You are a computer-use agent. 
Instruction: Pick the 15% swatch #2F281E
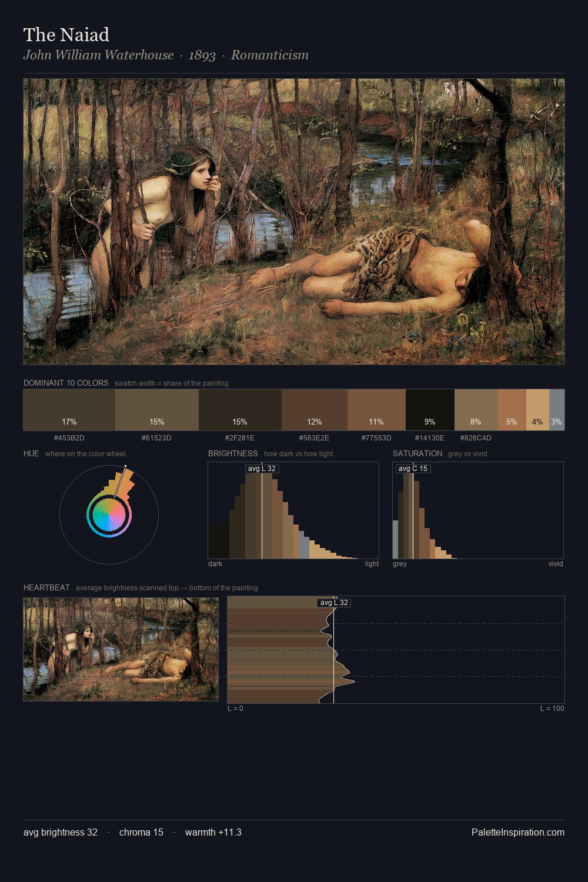pyautogui.click(x=240, y=410)
